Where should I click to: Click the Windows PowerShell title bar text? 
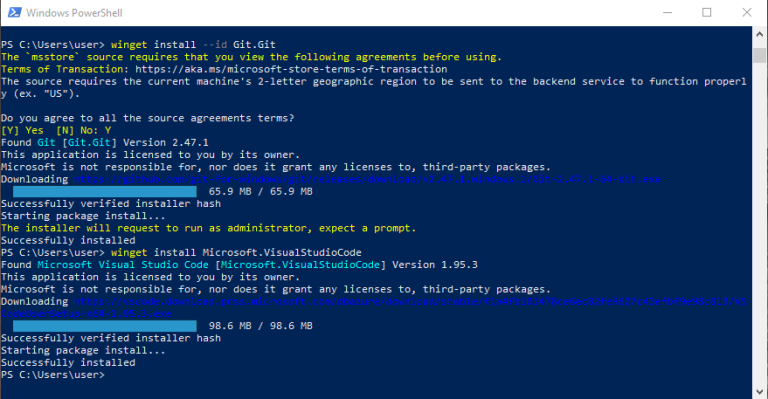point(74,13)
